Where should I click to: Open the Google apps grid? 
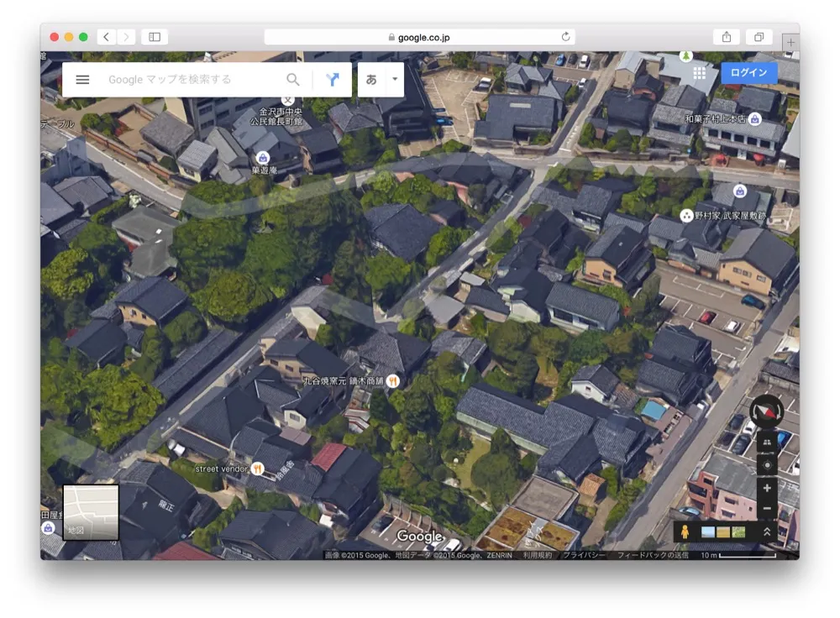pyautogui.click(x=699, y=73)
